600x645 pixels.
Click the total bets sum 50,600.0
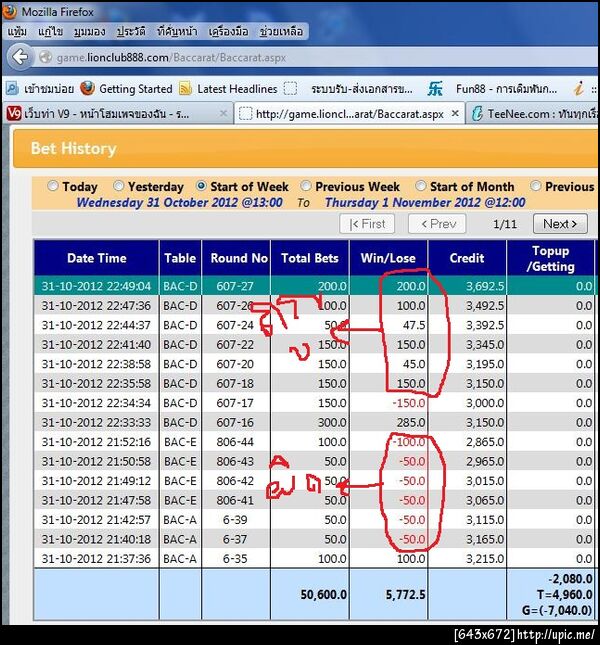tap(323, 594)
